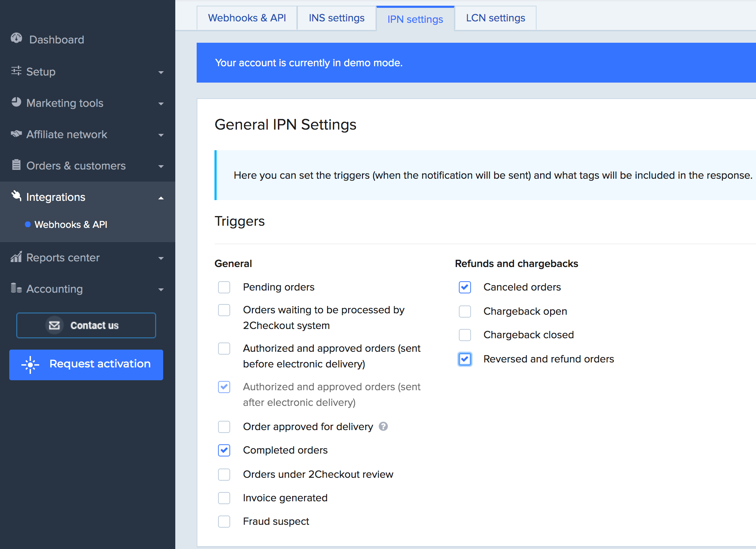
Task: Expand the Accounting section
Action: [161, 289]
